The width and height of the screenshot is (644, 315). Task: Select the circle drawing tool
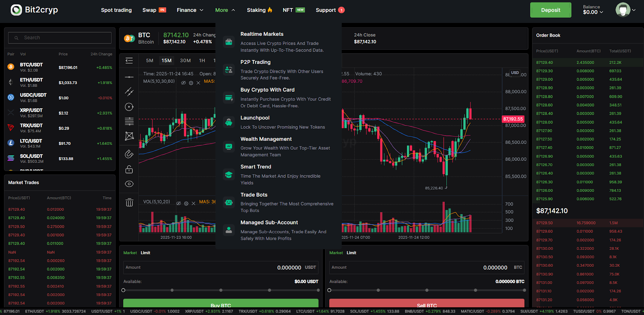(129, 107)
